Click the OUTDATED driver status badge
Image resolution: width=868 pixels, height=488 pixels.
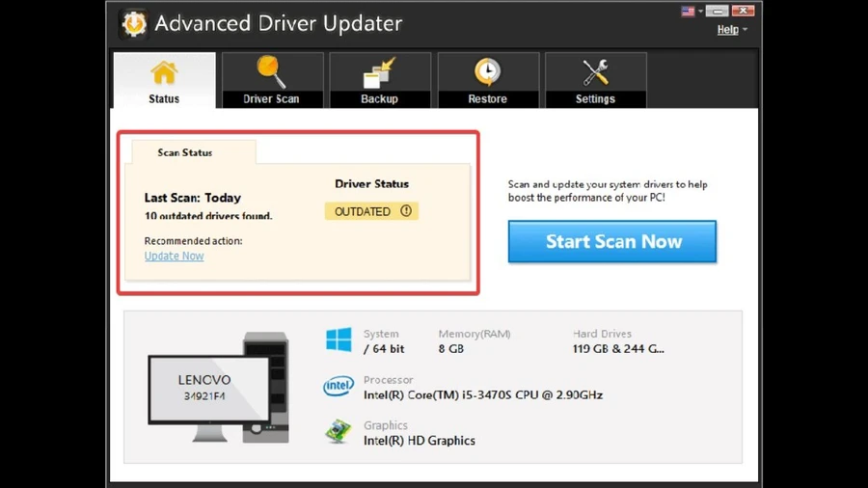[371, 211]
